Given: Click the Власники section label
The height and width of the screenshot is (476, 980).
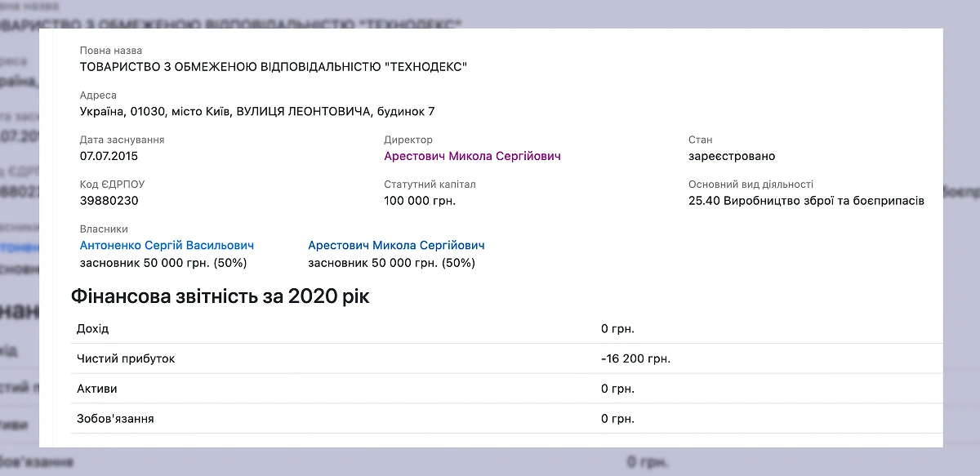Looking at the screenshot, I should click(x=104, y=229).
